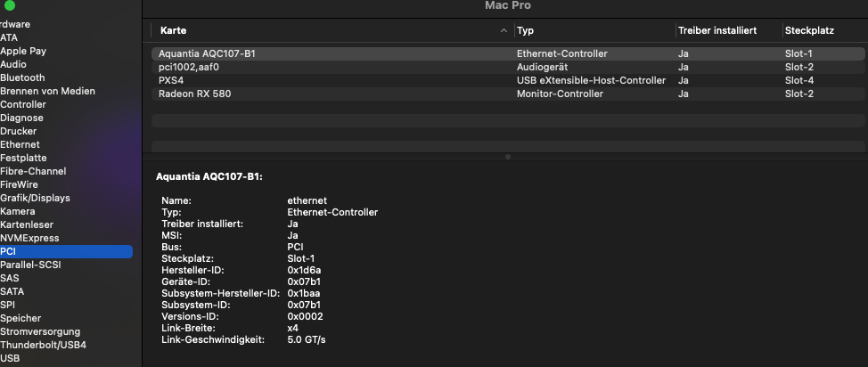Click Hersteller-ID value 0x1d6a
868x367 pixels.
click(304, 270)
